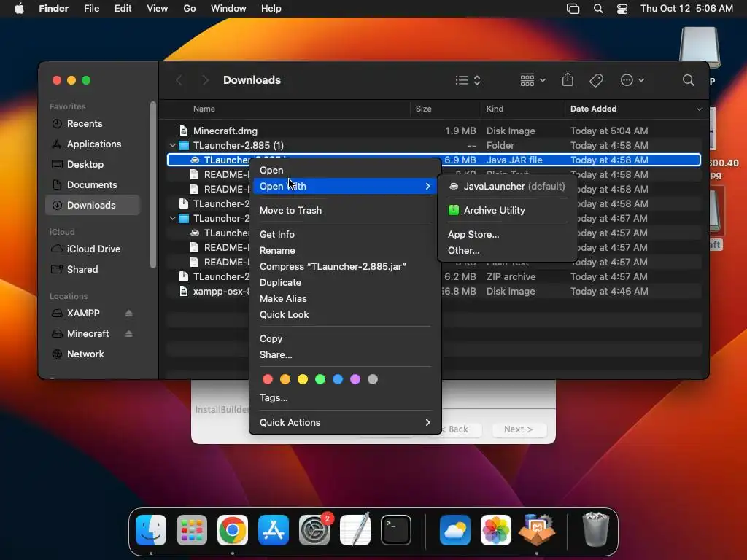Select the Minecraft.dmg file
The height and width of the screenshot is (560, 747).
tap(433, 131)
